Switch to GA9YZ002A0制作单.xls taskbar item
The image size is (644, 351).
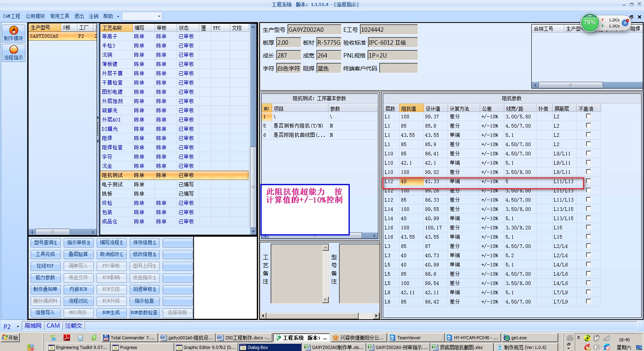334,347
